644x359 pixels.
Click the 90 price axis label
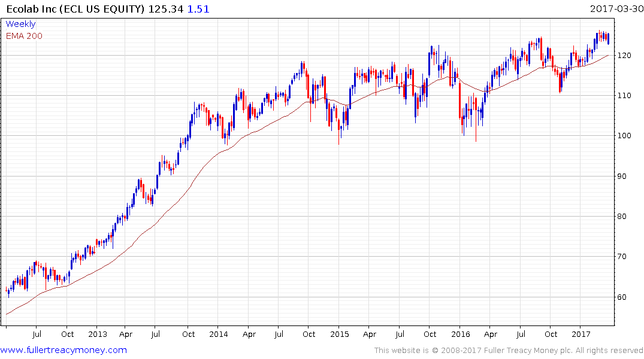(622, 177)
